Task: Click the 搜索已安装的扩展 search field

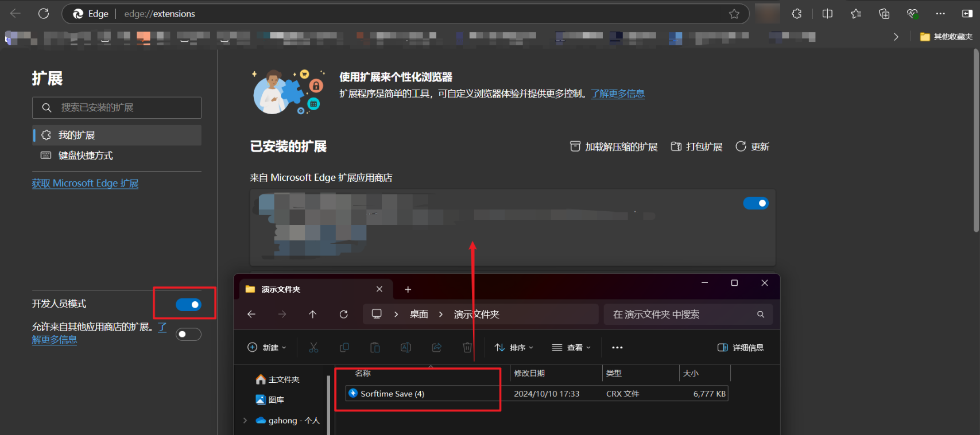Action: [117, 107]
